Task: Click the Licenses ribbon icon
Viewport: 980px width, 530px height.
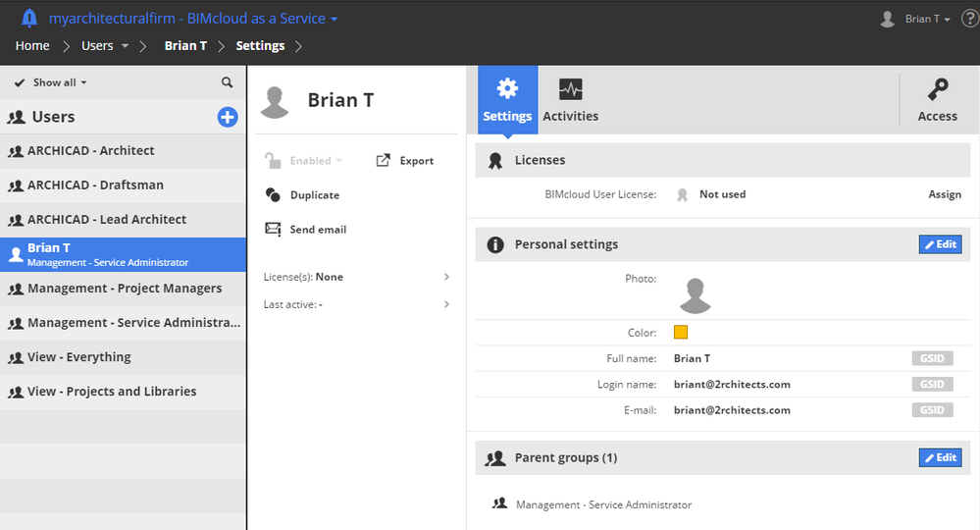Action: point(495,161)
